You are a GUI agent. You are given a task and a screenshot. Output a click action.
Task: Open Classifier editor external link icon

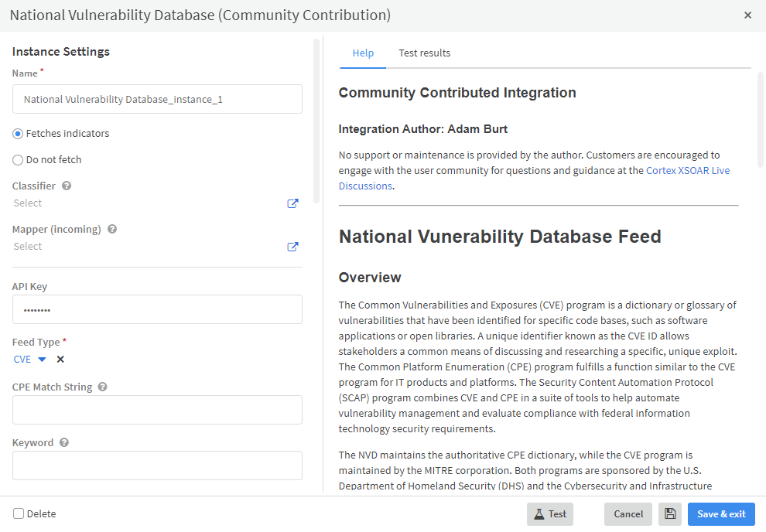pos(292,203)
